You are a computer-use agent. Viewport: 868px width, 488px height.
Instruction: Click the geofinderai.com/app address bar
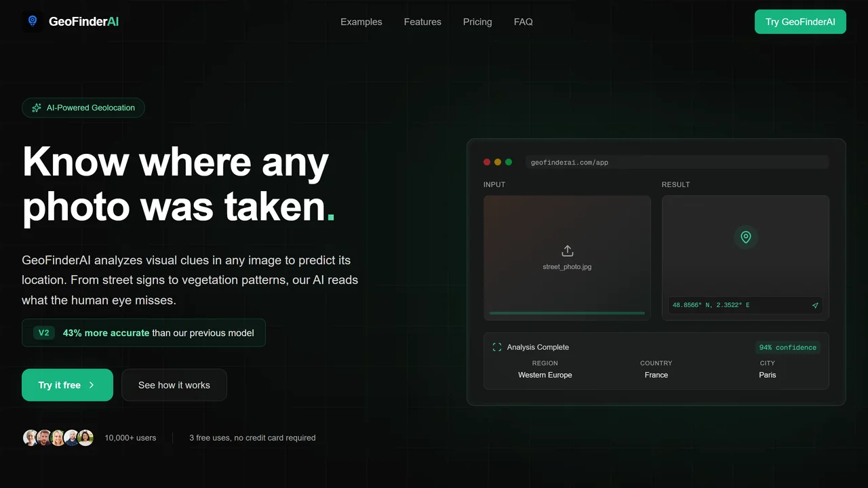(677, 163)
